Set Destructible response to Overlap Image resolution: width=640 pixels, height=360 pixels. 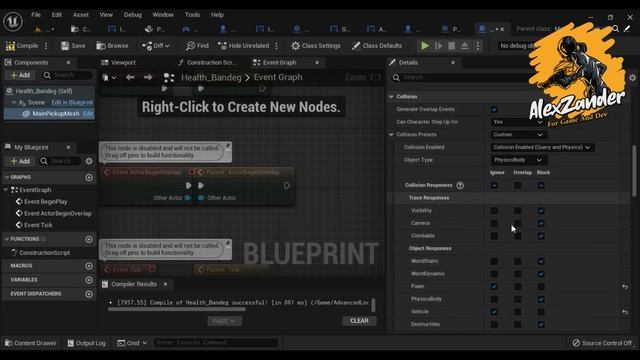(518, 325)
